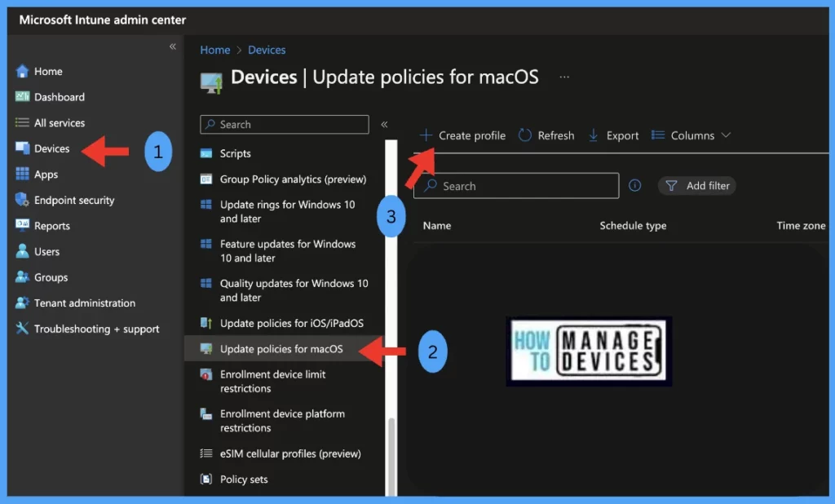
Task: Click the info icon beside the search box
Action: (634, 185)
